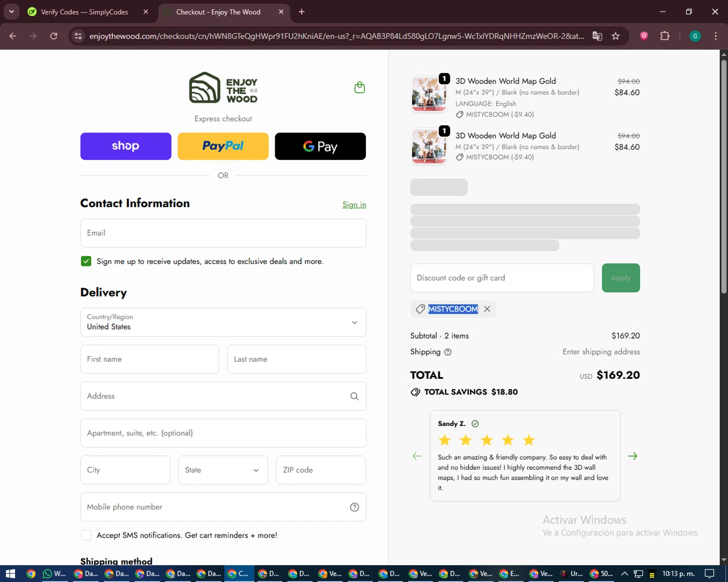Viewport: 728px width, 582px height.
Task: Open the 50... Chrome window on taskbar
Action: 601,574
